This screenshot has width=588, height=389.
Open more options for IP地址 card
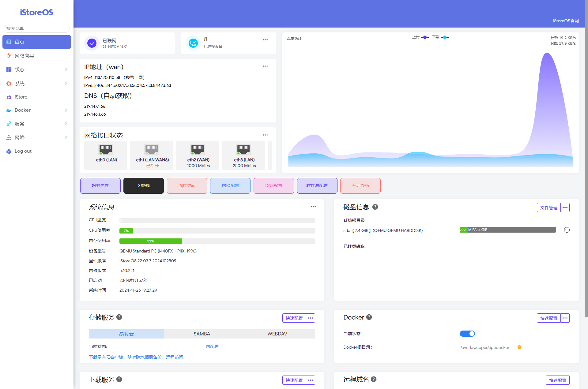tap(265, 66)
